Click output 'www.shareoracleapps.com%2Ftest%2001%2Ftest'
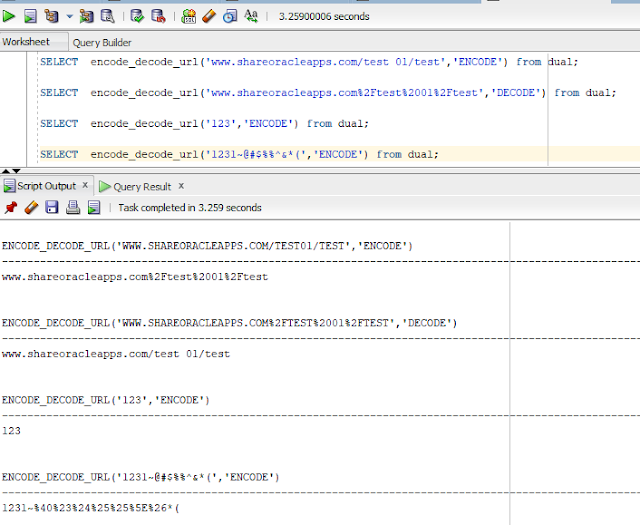 tap(135, 277)
